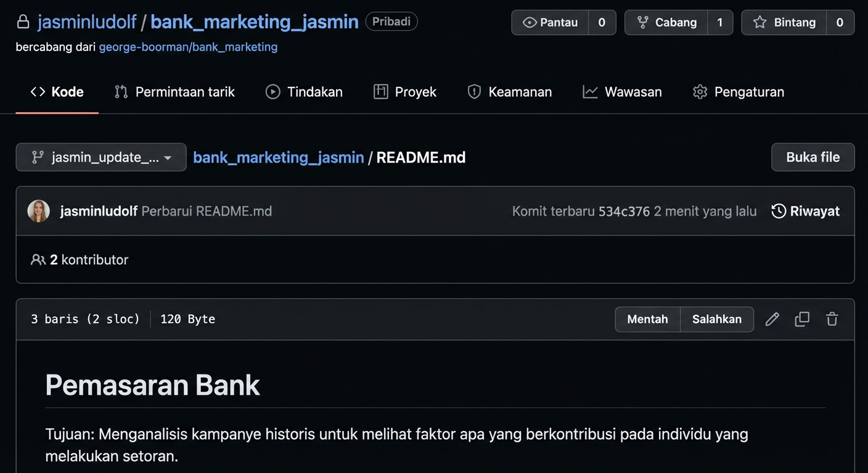Viewport: 868px width, 473px height.
Task: Click the Salahkan blame button
Action: click(716, 319)
